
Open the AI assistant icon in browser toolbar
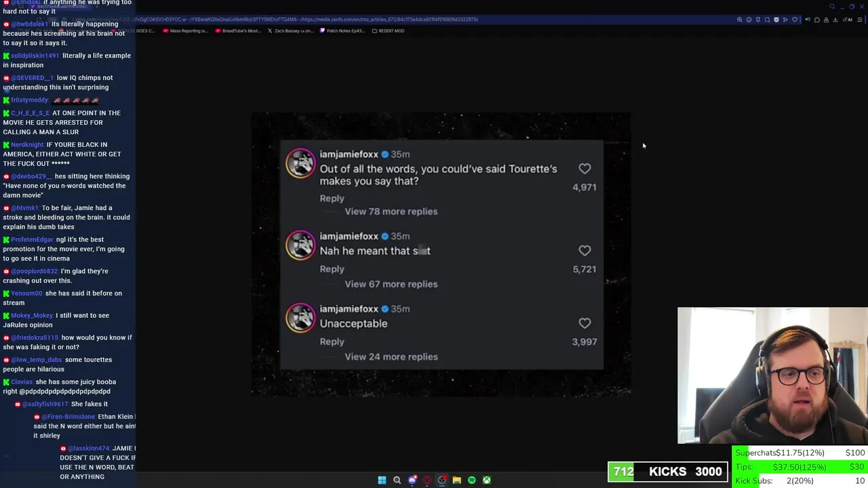tap(847, 20)
